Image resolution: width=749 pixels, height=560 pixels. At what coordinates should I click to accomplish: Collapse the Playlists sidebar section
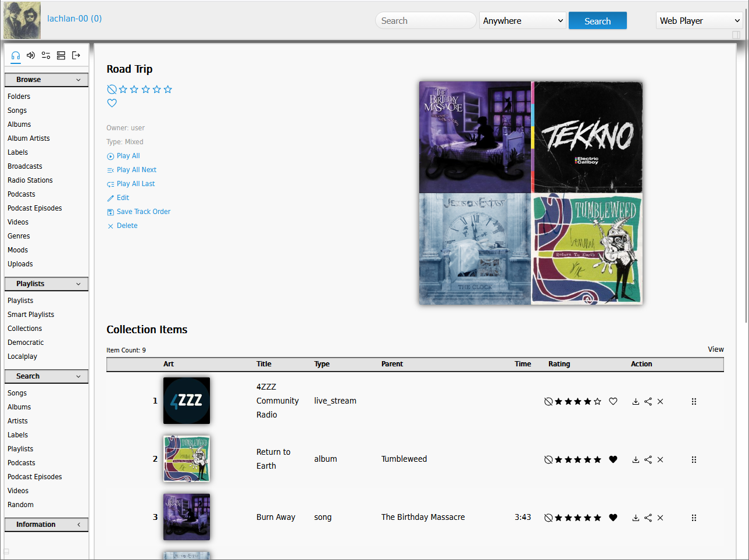47,284
